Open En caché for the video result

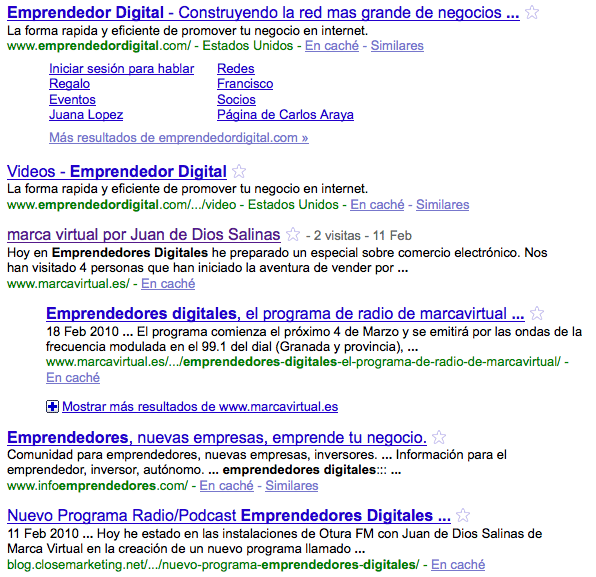[x=377, y=204]
